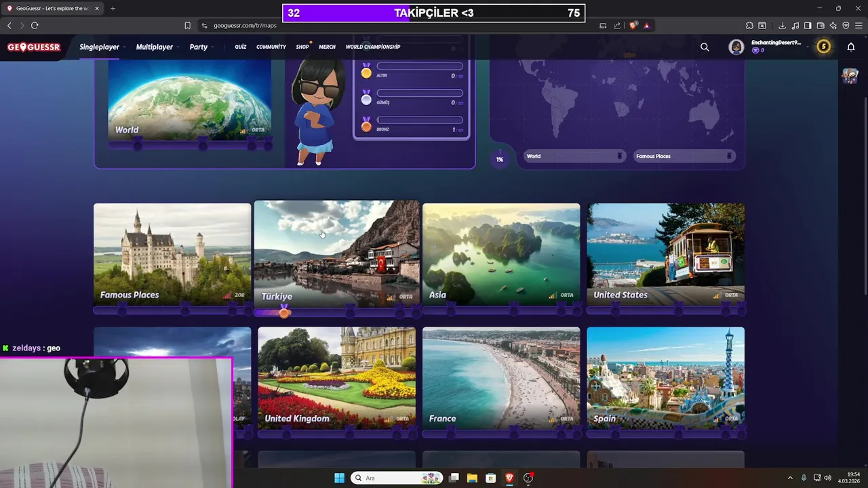Open the Asia map card

click(x=501, y=254)
